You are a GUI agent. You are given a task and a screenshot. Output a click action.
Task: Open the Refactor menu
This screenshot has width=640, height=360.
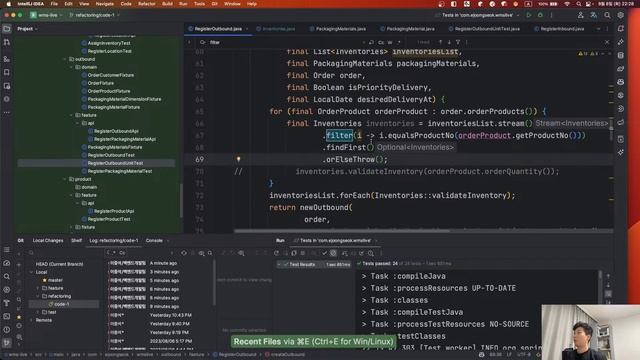point(147,4)
